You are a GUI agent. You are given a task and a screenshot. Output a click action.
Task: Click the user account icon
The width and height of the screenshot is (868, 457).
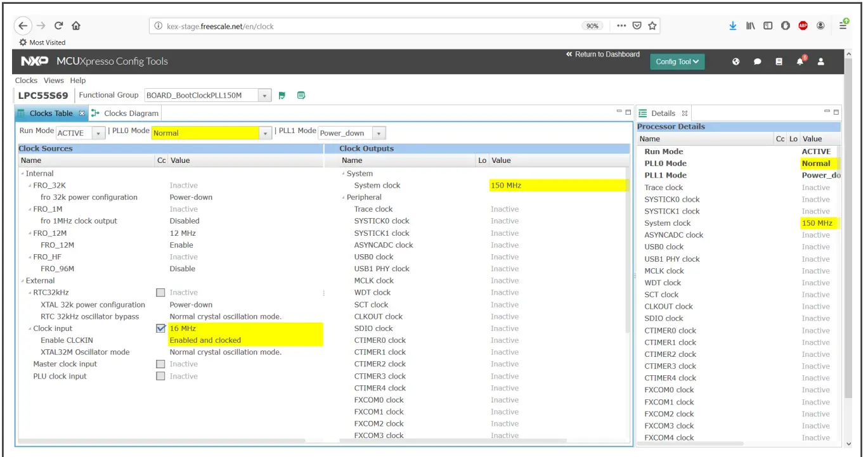click(x=821, y=61)
